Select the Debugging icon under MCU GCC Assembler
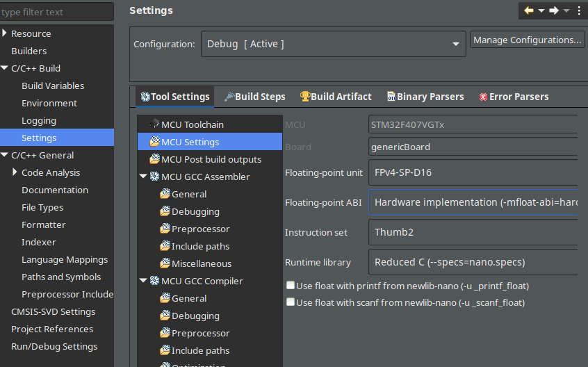Image resolution: width=588 pixels, height=367 pixels. (x=165, y=211)
